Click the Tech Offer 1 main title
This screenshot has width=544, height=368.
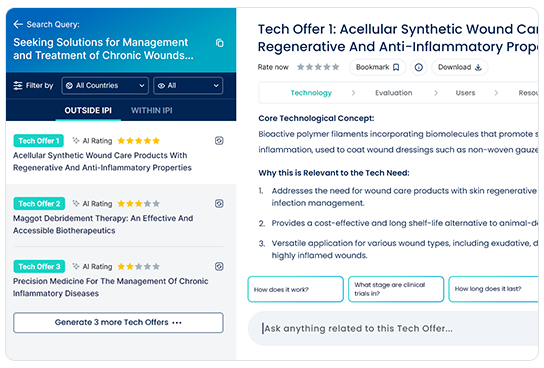[398, 38]
